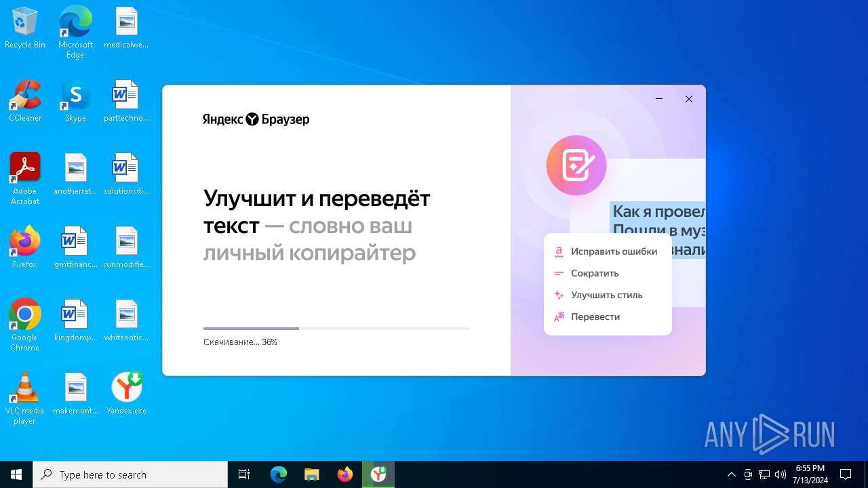
Task: Select the gmtfinanc... Word document
Action: click(x=75, y=247)
